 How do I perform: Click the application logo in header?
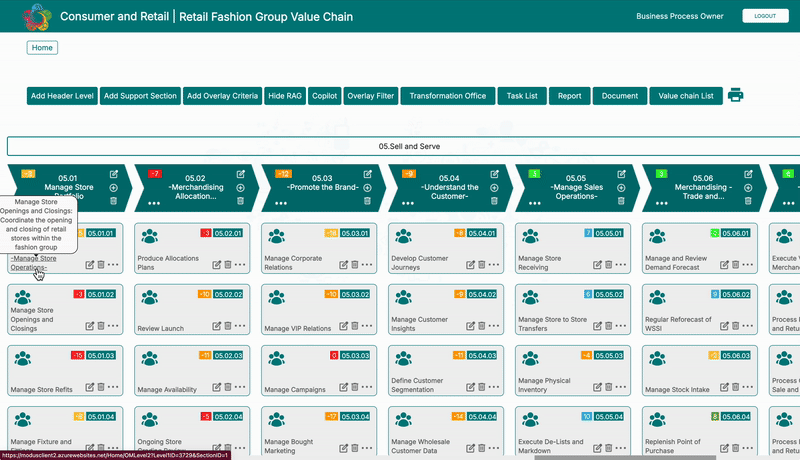pyautogui.click(x=37, y=16)
